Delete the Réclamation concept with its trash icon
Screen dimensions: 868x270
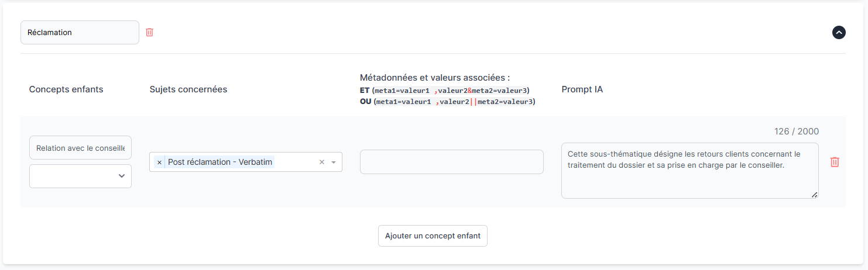(149, 32)
